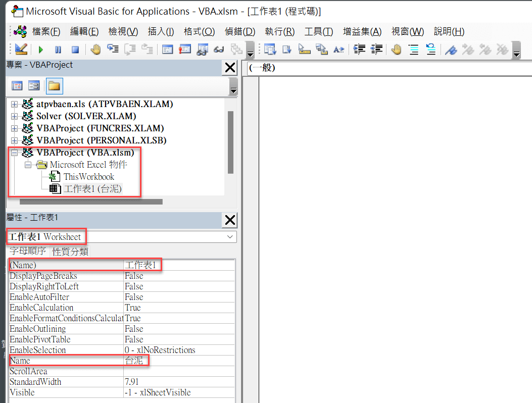Viewport: 532px width, 403px height.
Task: Click the Complete Word icon
Action: pos(338,49)
